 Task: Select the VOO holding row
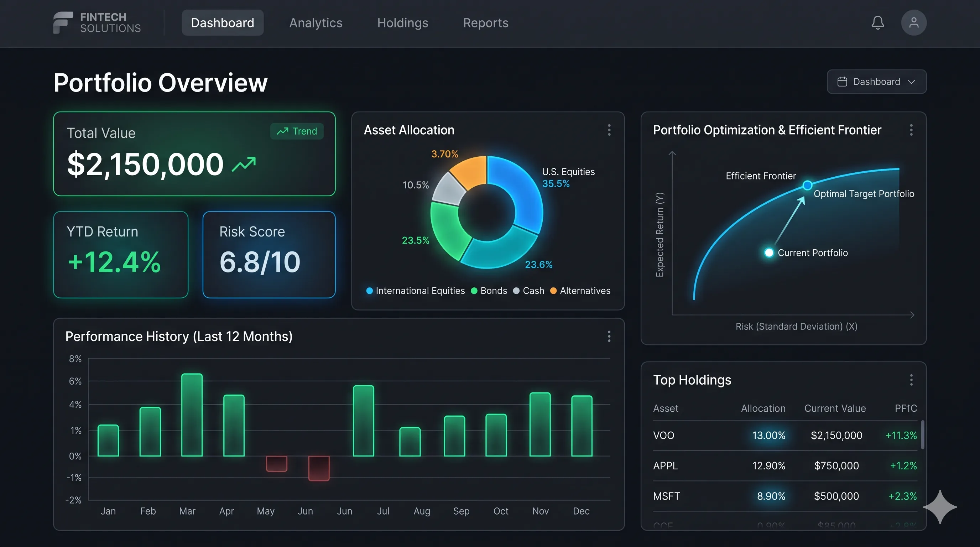click(x=785, y=435)
